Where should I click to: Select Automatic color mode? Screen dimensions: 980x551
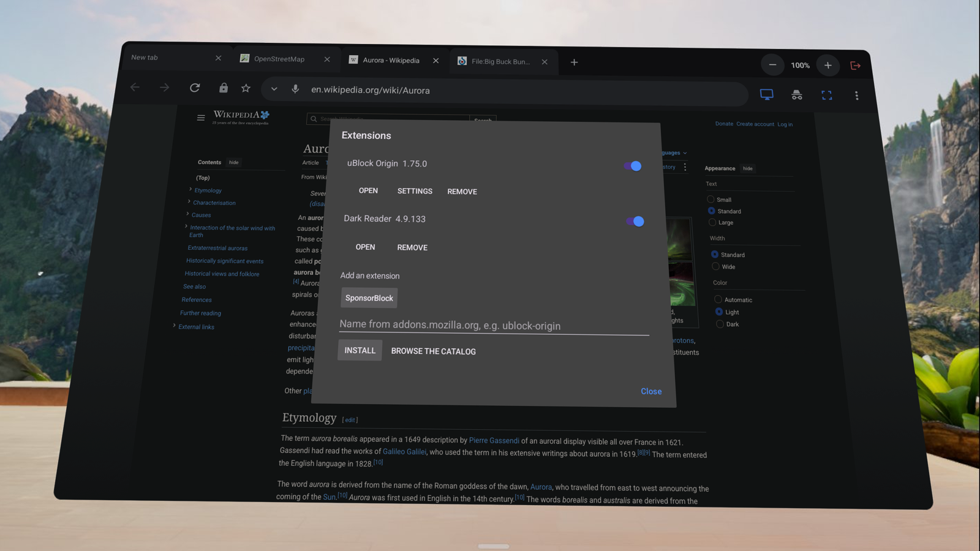point(718,299)
